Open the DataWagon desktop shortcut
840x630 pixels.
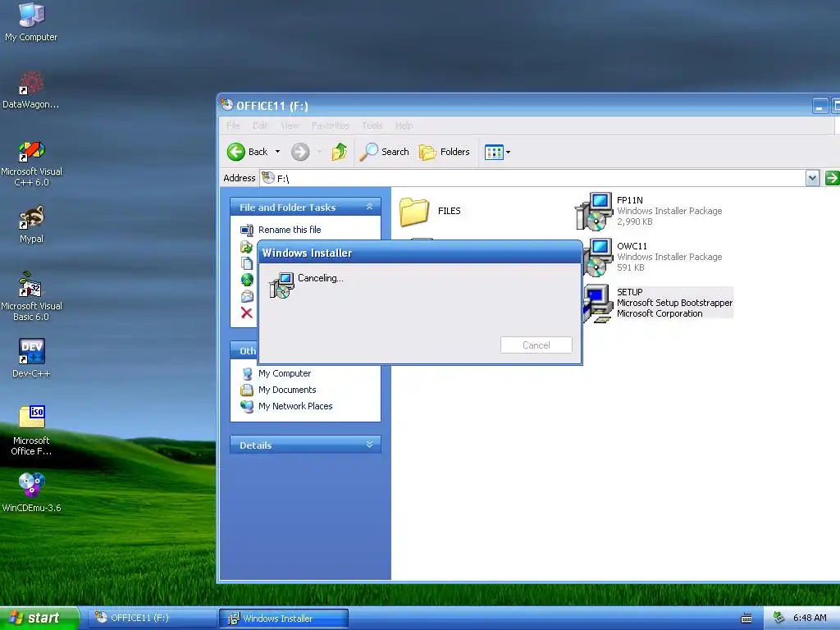[x=31, y=89]
